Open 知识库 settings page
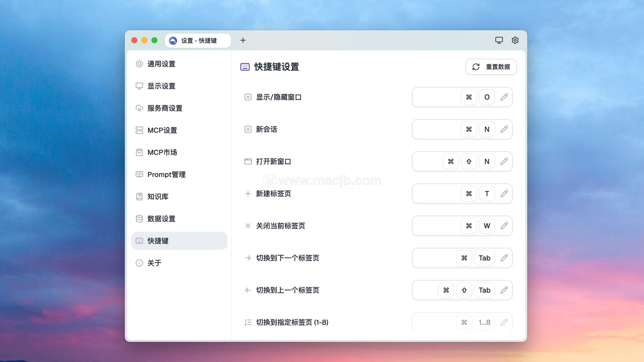Screen dimensions: 644x362 click(x=158, y=197)
